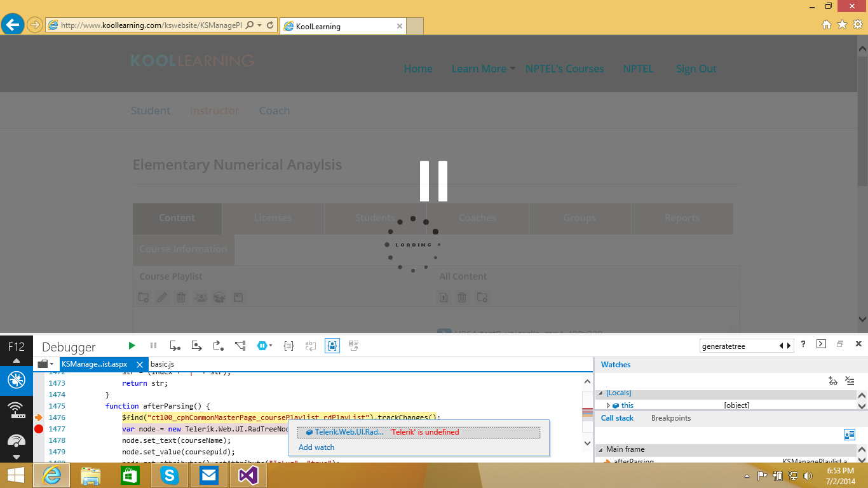Click the browser Home icon

[x=827, y=25]
